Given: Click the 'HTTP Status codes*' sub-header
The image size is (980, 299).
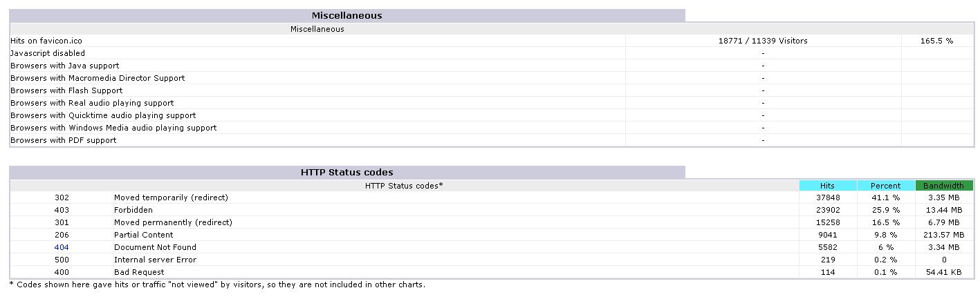Looking at the screenshot, I should coord(404,186).
